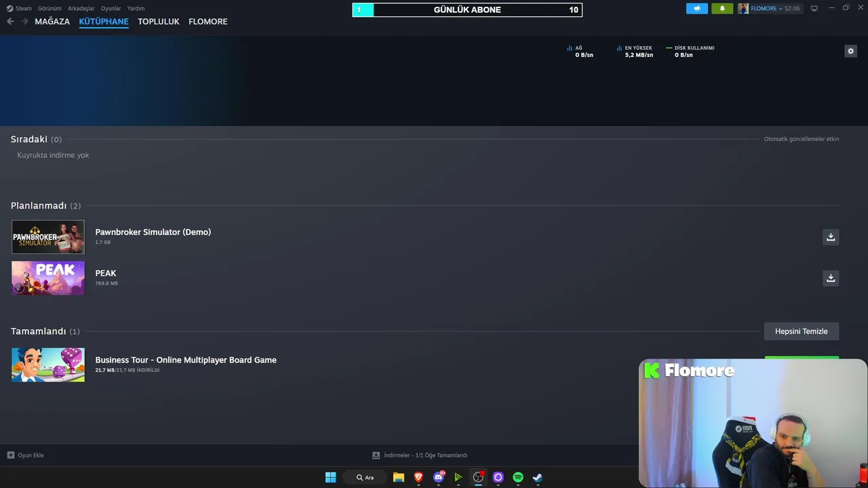Click the 1,7 GB size under Pawnbroker
The image size is (868, 488).
102,242
